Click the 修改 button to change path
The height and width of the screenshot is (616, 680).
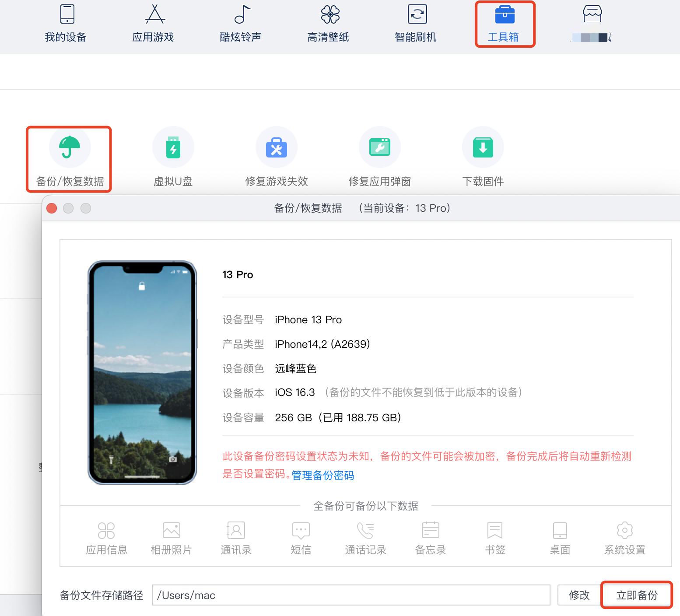(x=578, y=595)
